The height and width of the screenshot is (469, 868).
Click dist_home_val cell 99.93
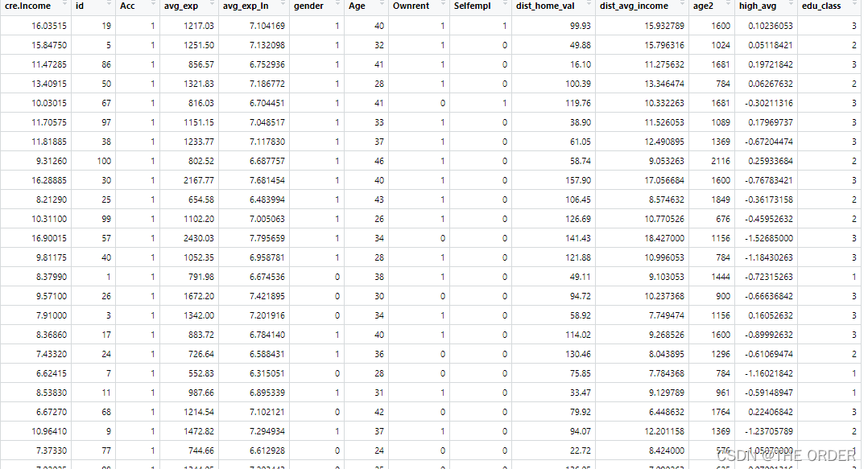pyautogui.click(x=580, y=26)
